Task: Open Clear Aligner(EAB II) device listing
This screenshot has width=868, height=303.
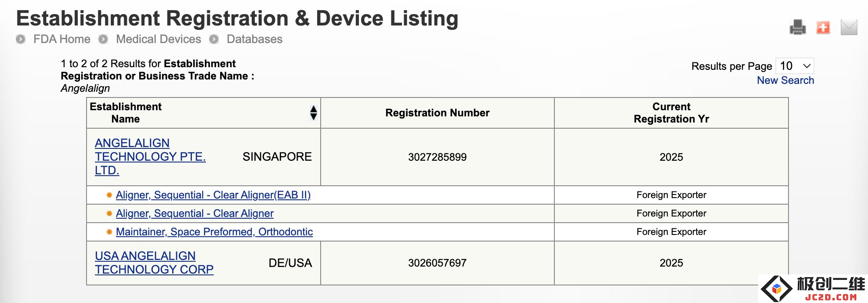Action: click(x=213, y=195)
